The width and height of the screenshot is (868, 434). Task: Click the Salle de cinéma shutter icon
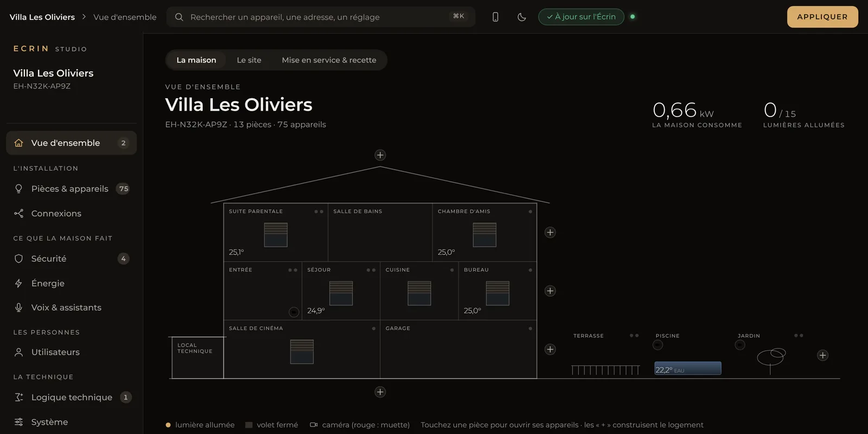[302, 352]
